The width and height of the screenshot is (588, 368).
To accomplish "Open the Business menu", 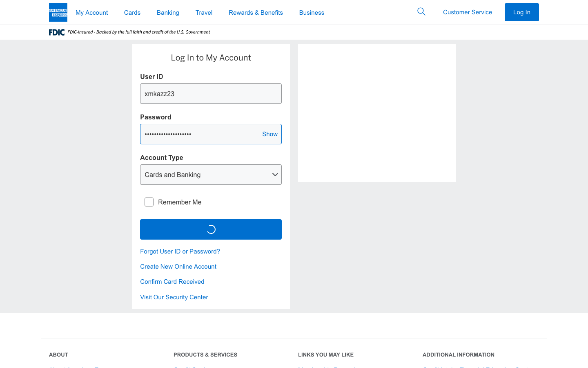I will coord(312,13).
